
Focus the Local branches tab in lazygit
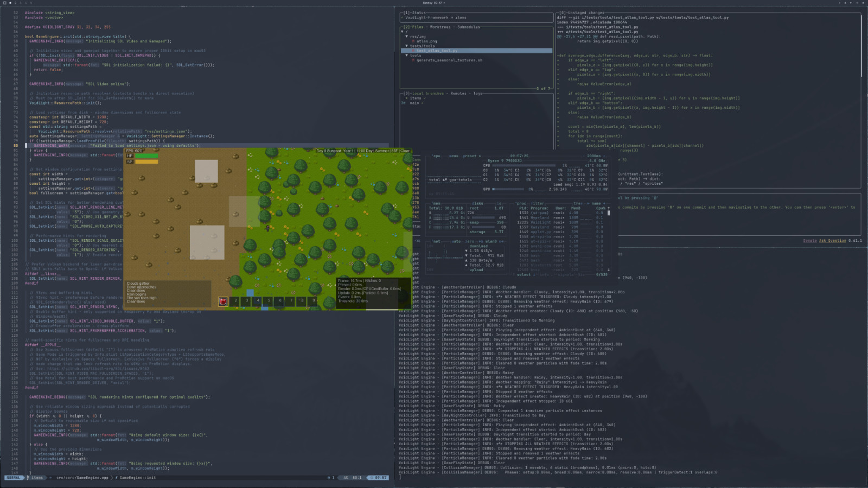coord(428,93)
